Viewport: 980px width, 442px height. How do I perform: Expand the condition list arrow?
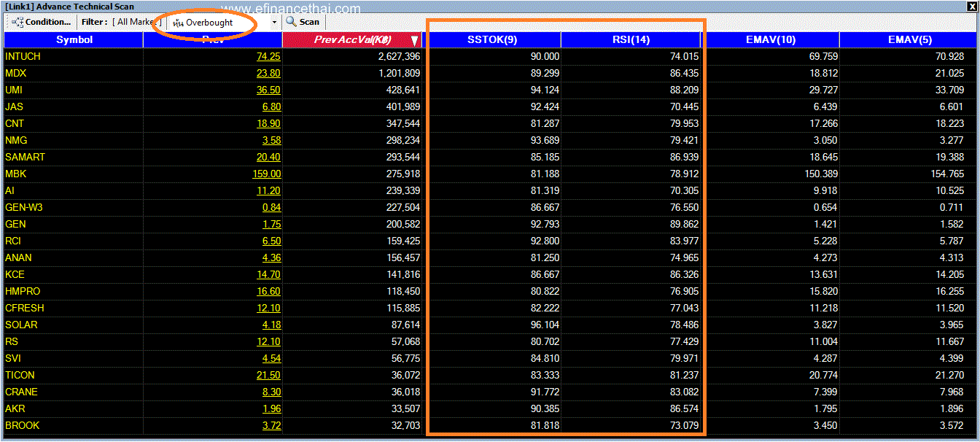pos(275,22)
